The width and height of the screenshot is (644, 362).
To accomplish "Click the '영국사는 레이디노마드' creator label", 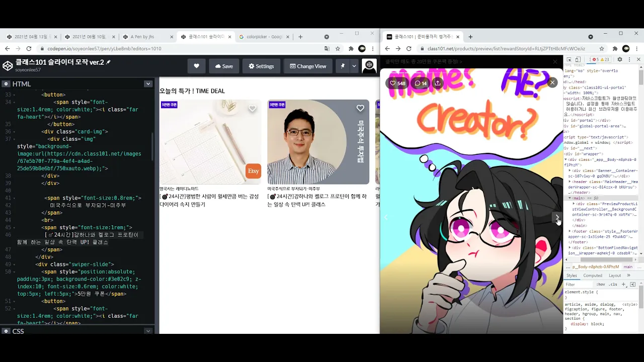I will click(x=179, y=189).
